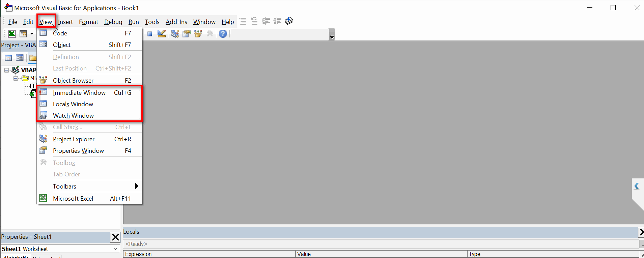Screen dimensions: 644x258
Task: Click the Locals Window menu icon
Action: click(x=43, y=104)
